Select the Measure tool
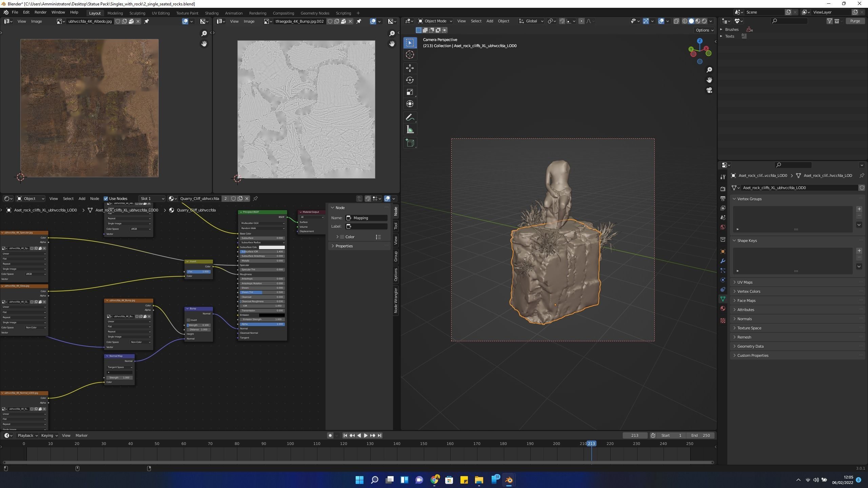This screenshot has height=488, width=868. 410,129
